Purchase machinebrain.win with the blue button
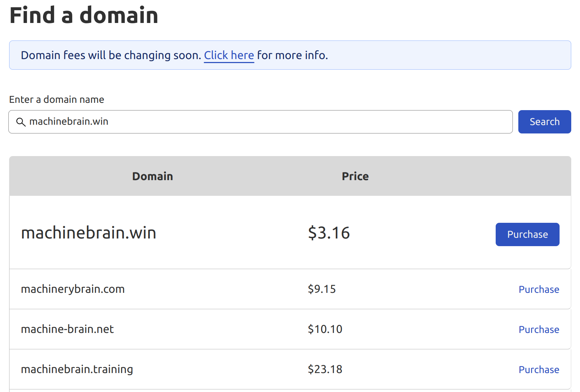Screen dimensions: 580x392 [x=527, y=234]
